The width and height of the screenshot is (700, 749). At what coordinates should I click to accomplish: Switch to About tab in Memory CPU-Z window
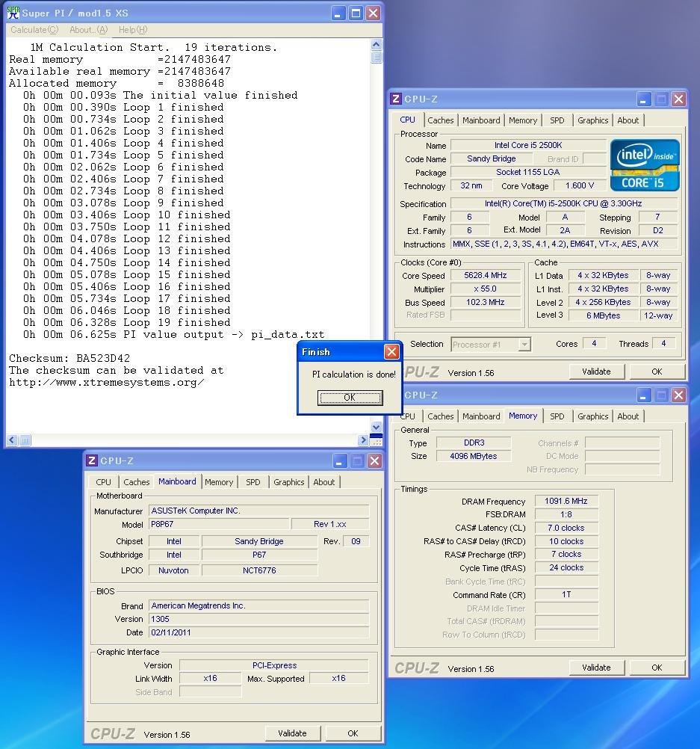(628, 416)
